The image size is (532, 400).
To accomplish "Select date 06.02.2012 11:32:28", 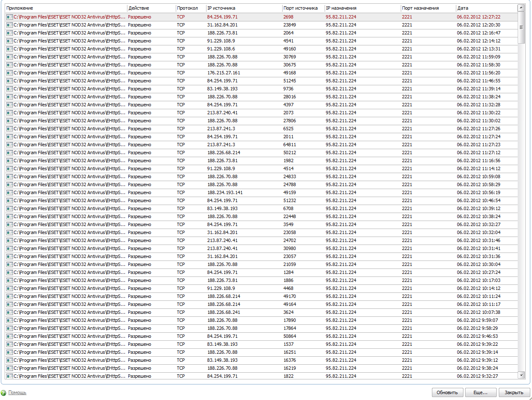I will [479, 105].
